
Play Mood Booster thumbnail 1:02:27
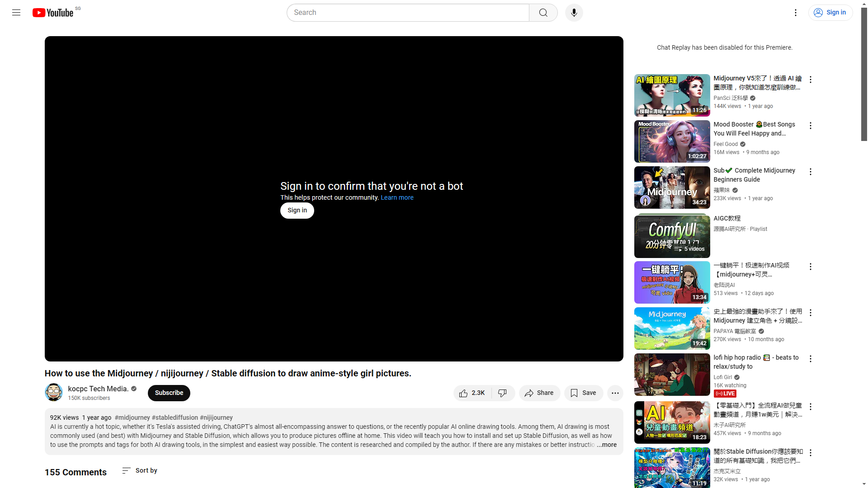(x=672, y=141)
